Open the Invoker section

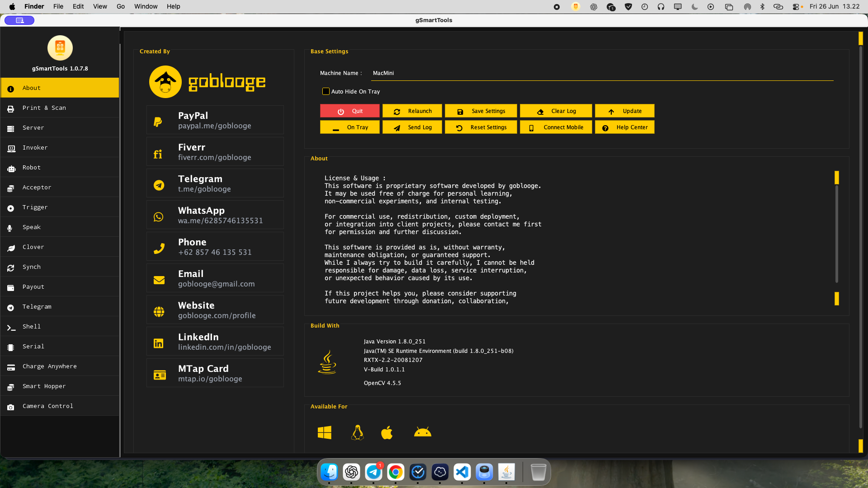click(60, 147)
